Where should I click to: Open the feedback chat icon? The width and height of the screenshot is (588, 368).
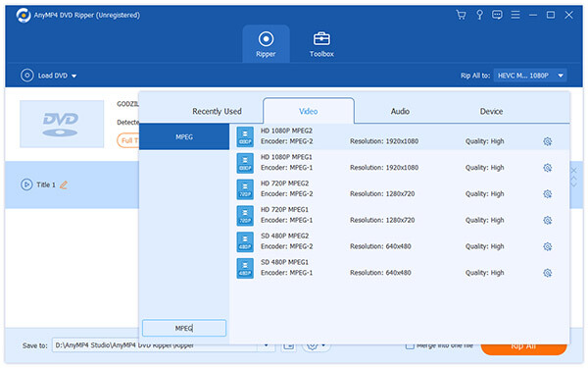[497, 15]
